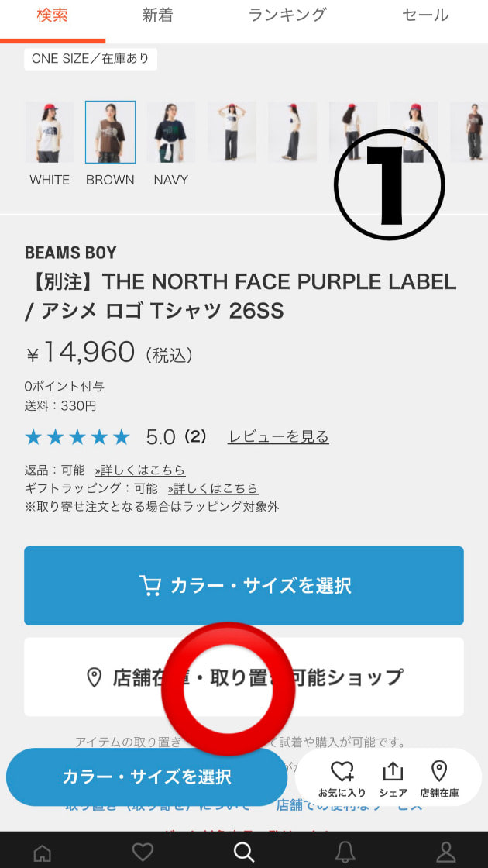
Task: Open the account profile icon
Action: [446, 852]
